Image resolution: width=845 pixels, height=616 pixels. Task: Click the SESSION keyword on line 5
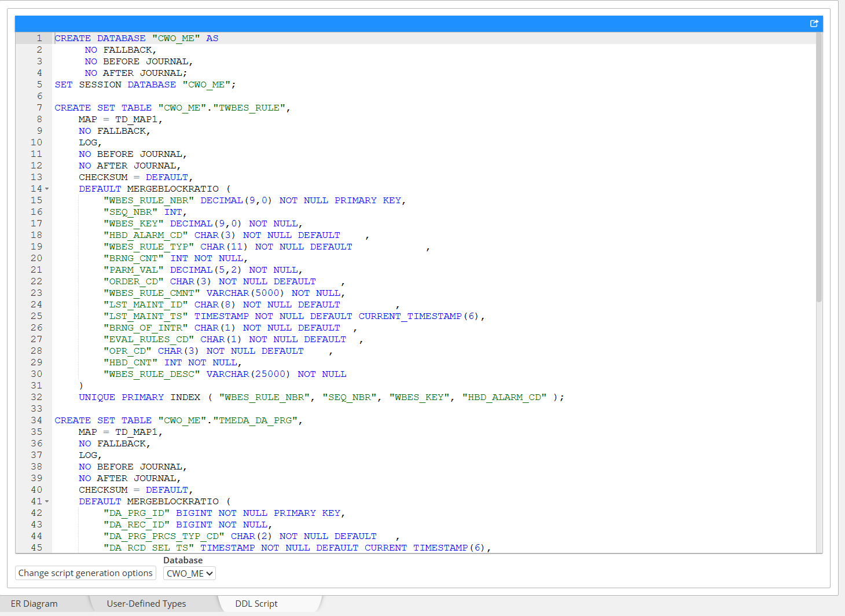[100, 85]
